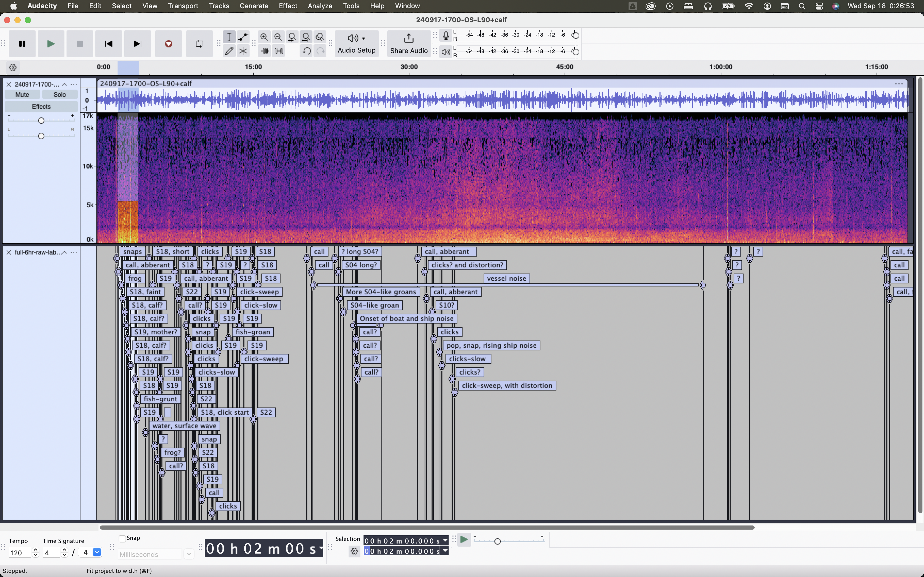924x577 pixels.
Task: Open the Audio Setup dropdown
Action: [x=356, y=44]
